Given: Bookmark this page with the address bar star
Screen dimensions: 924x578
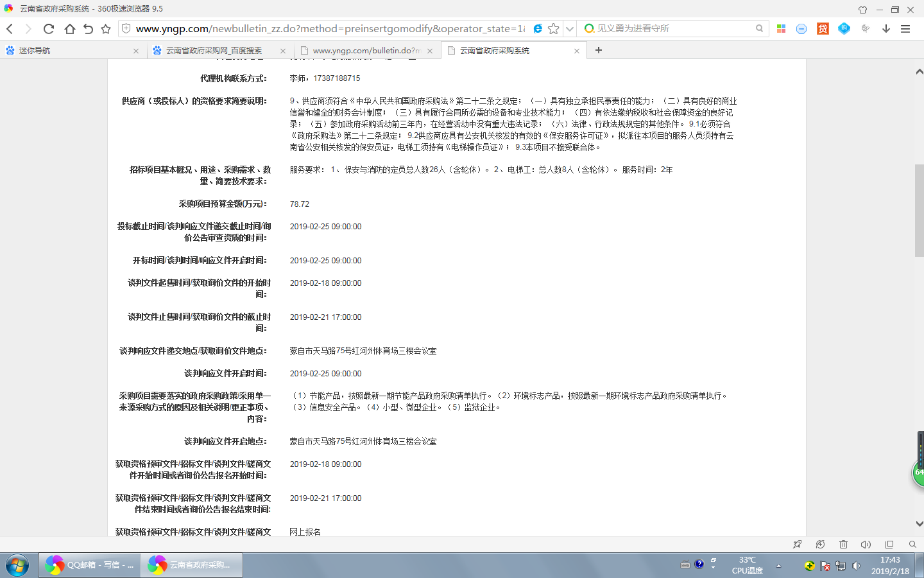Looking at the screenshot, I should [x=553, y=29].
